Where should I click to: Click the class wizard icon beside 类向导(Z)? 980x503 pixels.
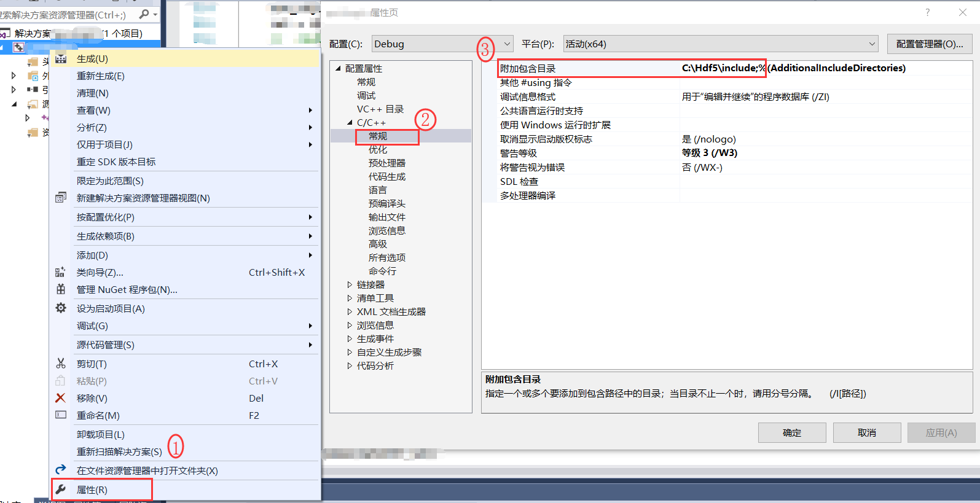click(x=61, y=272)
